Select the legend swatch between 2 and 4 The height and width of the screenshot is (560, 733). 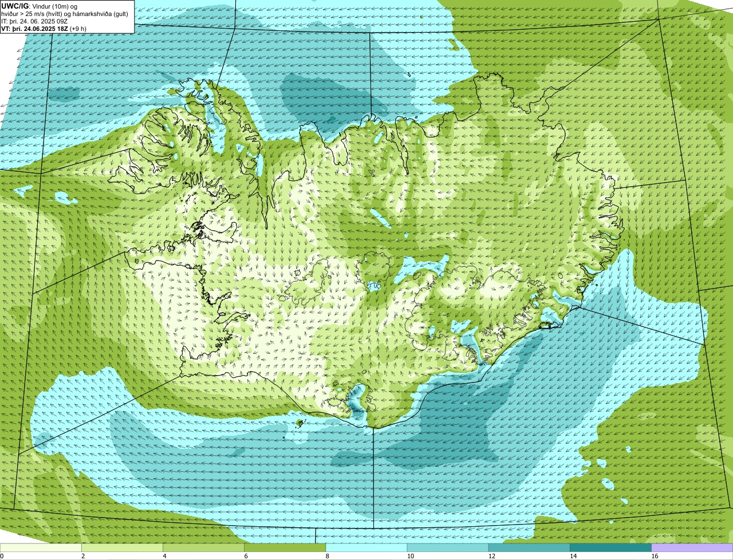point(122,547)
